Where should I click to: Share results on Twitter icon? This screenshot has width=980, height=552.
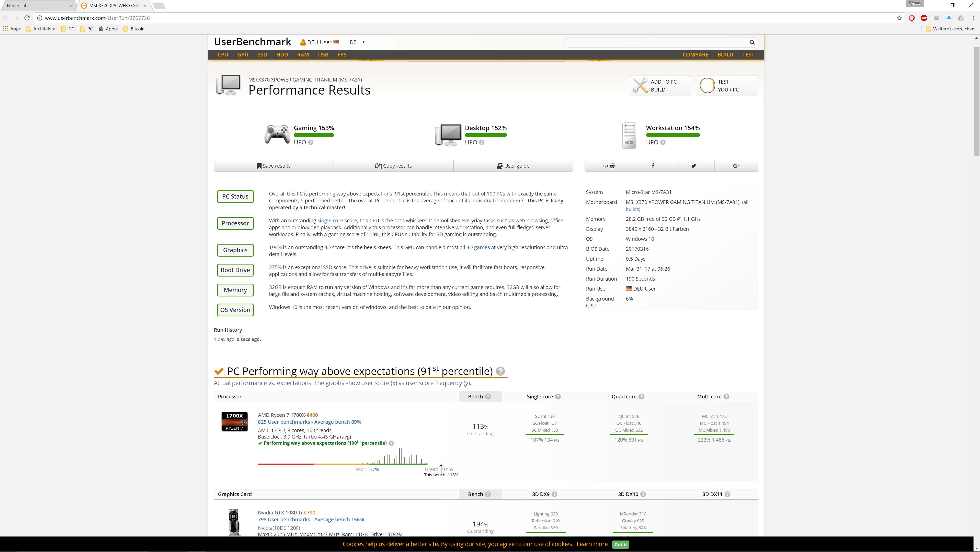click(x=693, y=166)
